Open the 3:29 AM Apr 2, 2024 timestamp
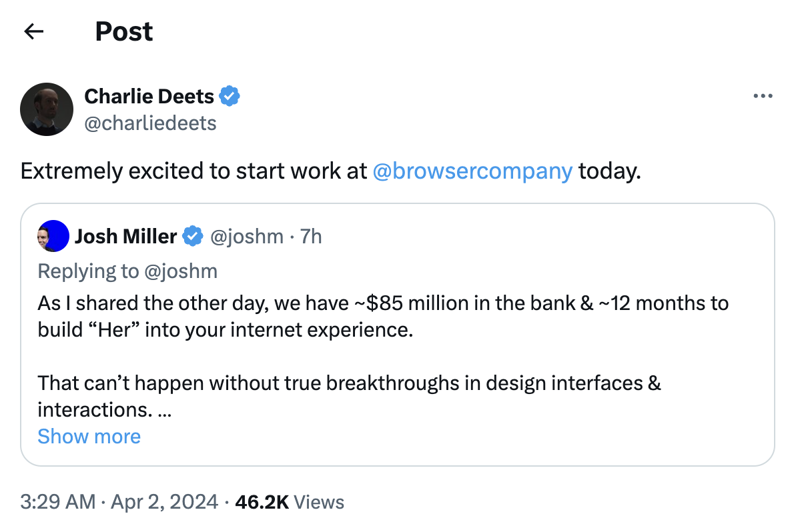This screenshot has height=532, width=794. coord(119,502)
